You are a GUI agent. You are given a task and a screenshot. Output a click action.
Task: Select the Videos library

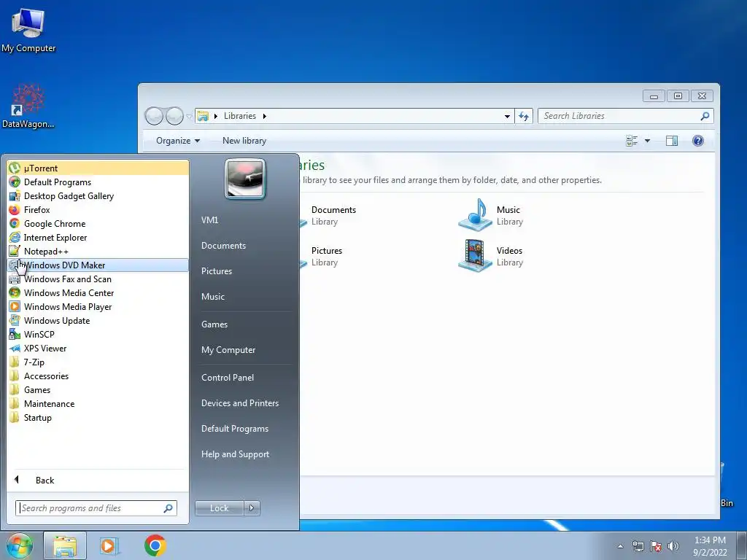click(491, 256)
